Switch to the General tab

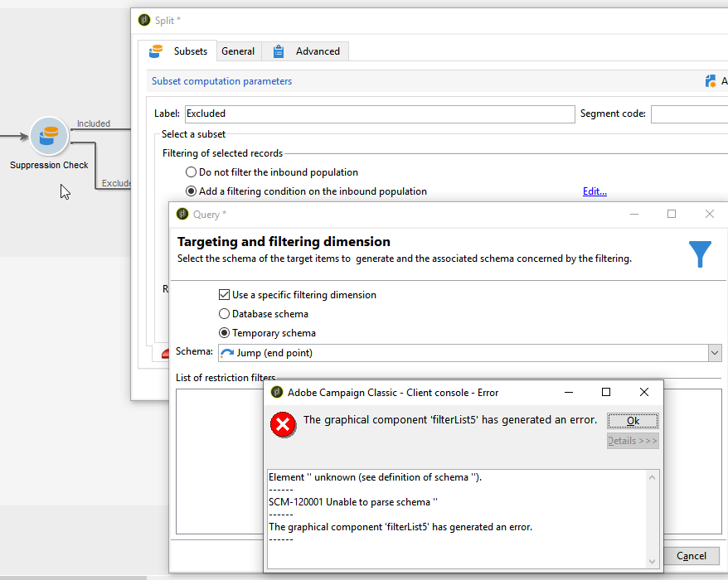[x=238, y=51]
